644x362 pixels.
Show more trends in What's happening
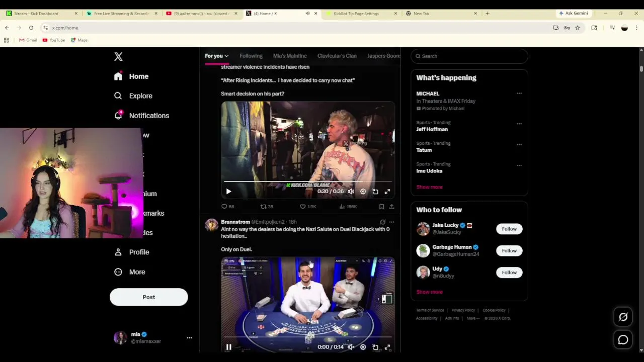429,187
